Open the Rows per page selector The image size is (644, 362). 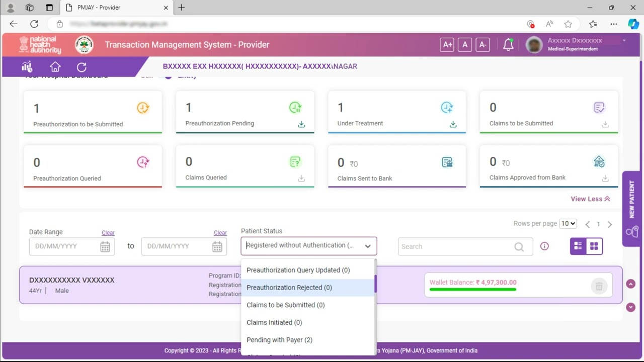coord(569,224)
